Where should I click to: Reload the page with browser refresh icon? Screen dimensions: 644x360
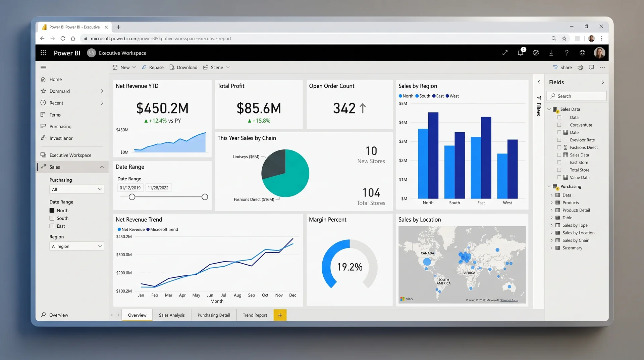coord(63,39)
